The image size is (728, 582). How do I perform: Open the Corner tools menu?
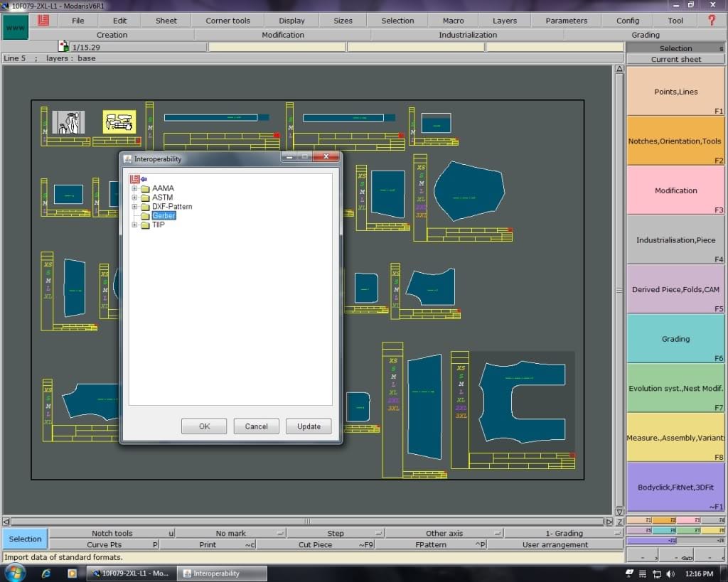(228, 21)
